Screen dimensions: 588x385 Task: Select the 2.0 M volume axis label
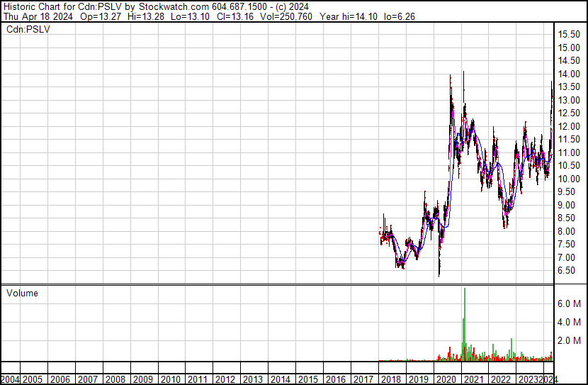[x=569, y=340]
